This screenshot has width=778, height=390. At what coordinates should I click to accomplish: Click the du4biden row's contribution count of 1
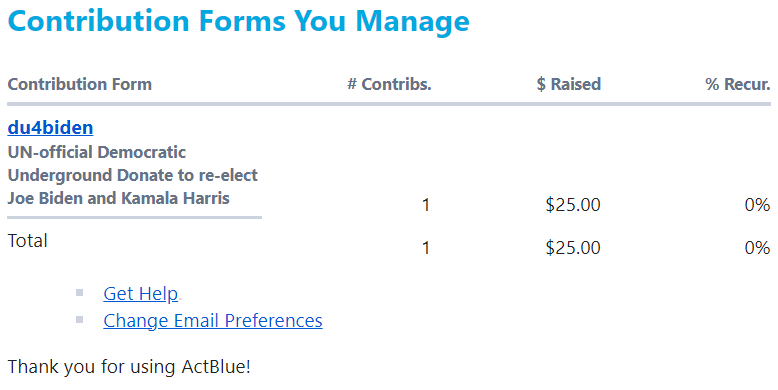tap(426, 205)
